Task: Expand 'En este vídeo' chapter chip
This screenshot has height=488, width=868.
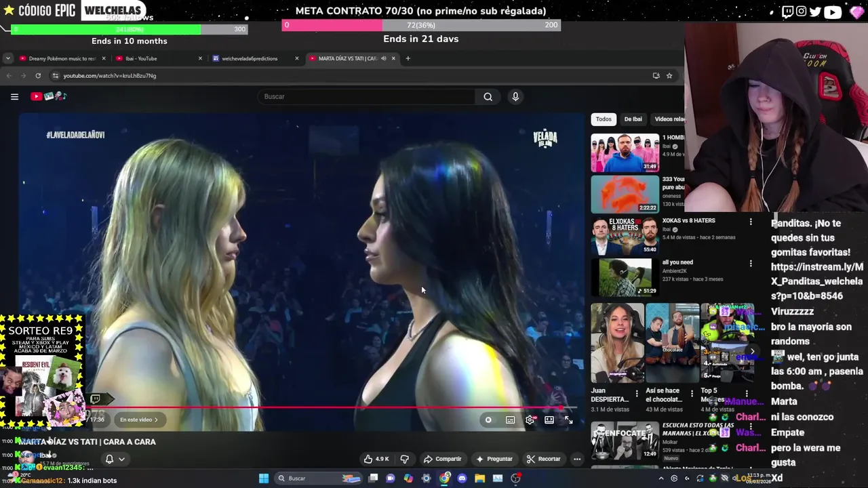Action: pos(139,420)
